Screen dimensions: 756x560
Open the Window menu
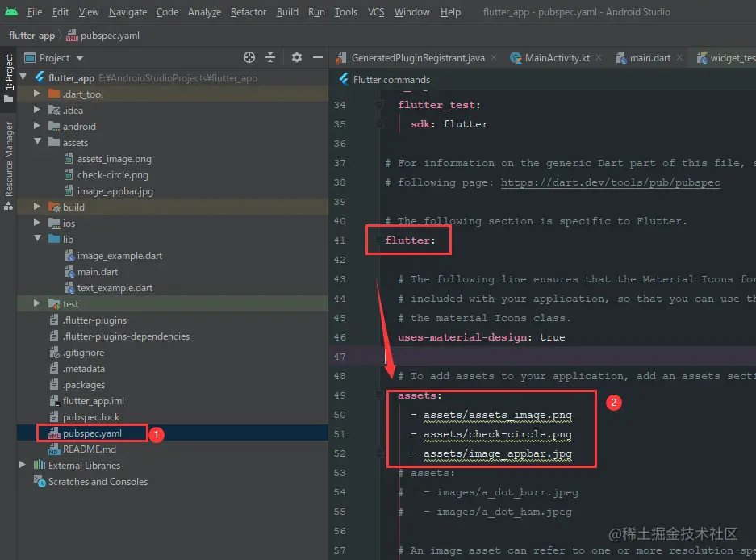[411, 12]
